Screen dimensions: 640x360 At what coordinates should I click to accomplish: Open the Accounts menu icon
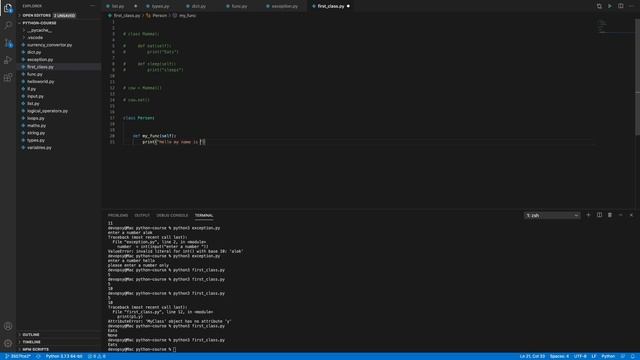coord(8,326)
